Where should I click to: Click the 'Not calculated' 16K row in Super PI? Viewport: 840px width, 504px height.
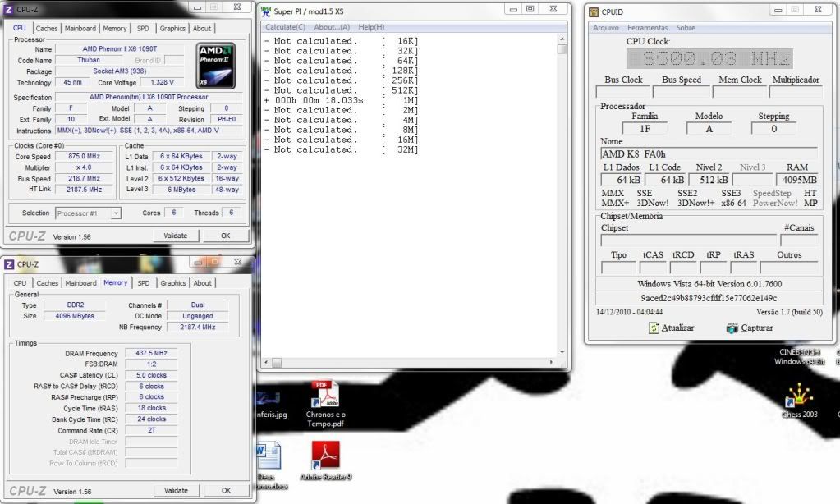342,41
